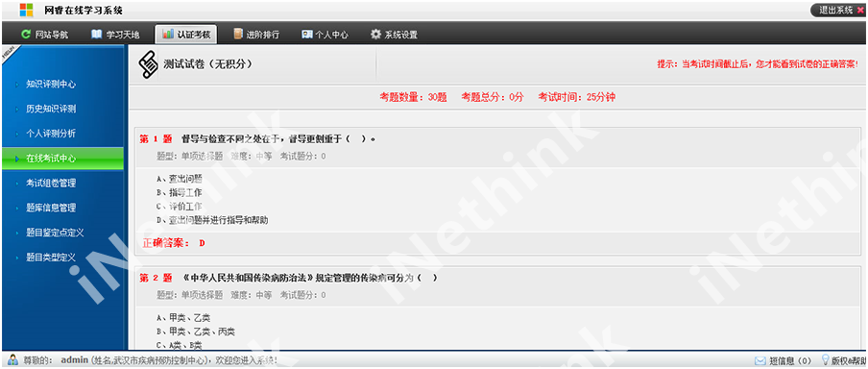
Task: Click the green refresh icon beside 网站导航
Action: pyautogui.click(x=25, y=35)
